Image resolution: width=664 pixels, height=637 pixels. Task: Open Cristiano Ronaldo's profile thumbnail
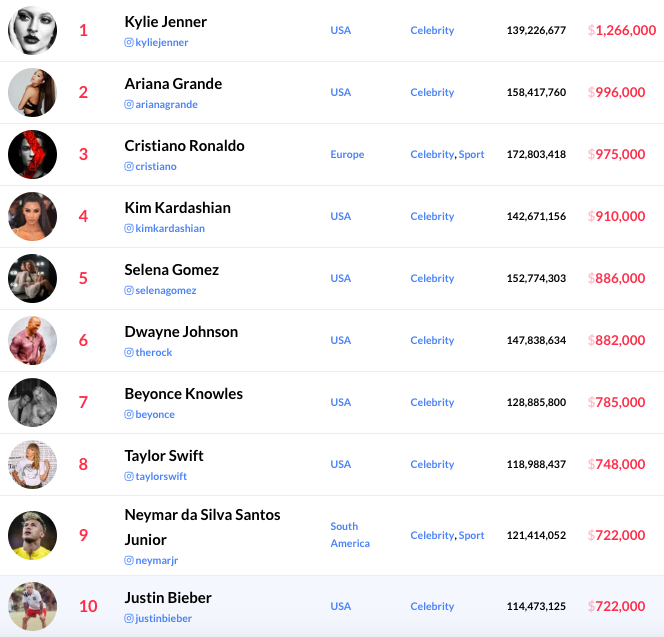click(33, 154)
